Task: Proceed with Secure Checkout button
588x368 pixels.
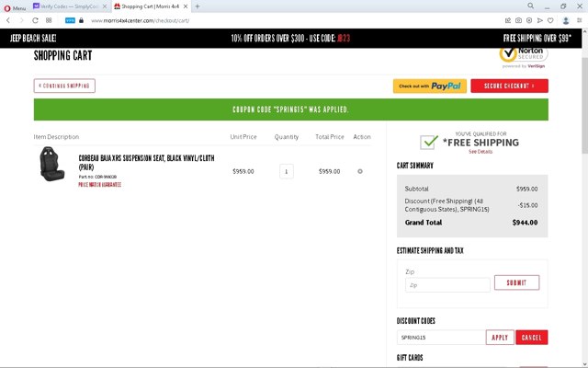Action: click(x=509, y=86)
